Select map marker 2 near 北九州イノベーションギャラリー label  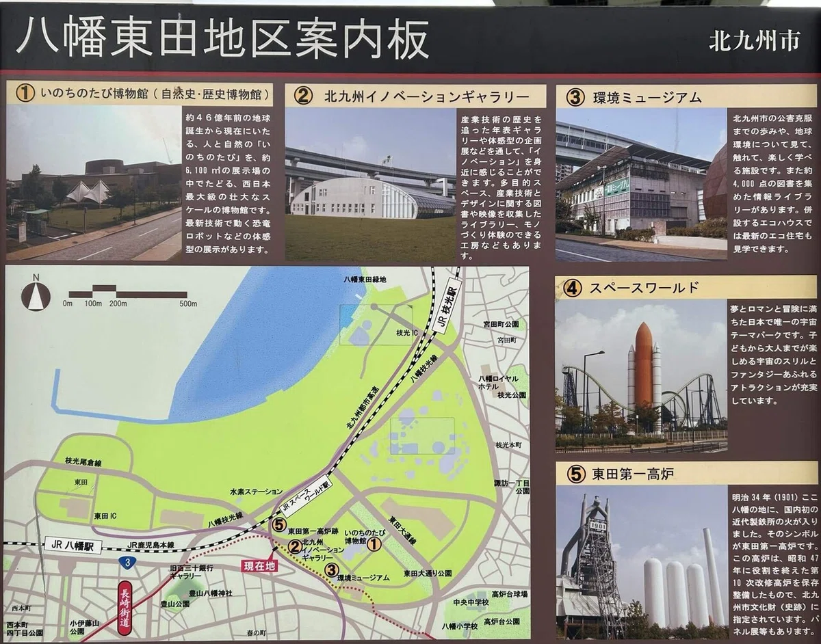[294, 546]
